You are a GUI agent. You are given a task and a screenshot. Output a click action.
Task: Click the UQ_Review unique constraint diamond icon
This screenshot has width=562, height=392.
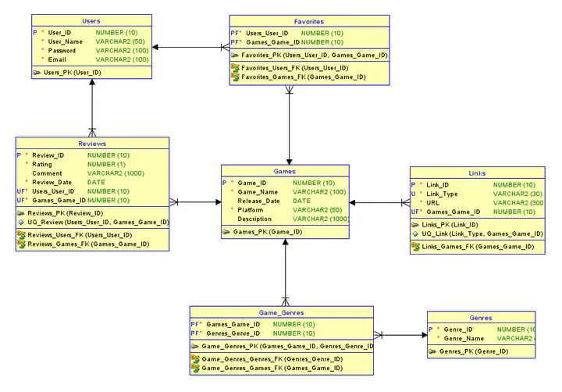tap(21, 222)
